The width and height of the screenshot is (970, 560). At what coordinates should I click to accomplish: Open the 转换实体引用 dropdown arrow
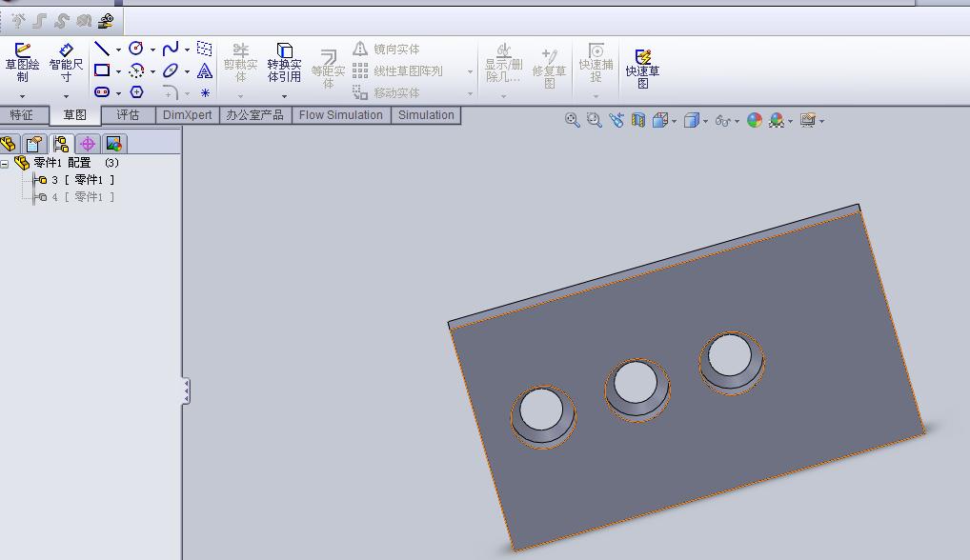pyautogui.click(x=285, y=96)
